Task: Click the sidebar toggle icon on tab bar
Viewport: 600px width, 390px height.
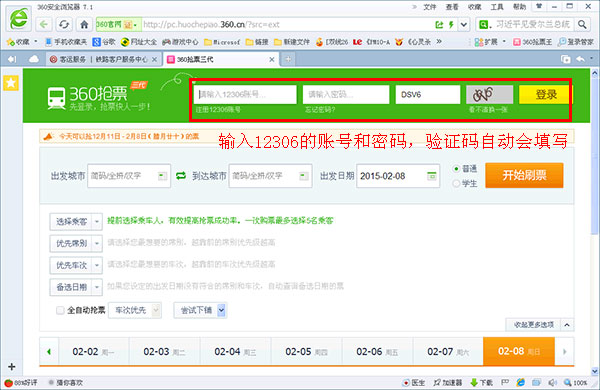Action: point(12,59)
